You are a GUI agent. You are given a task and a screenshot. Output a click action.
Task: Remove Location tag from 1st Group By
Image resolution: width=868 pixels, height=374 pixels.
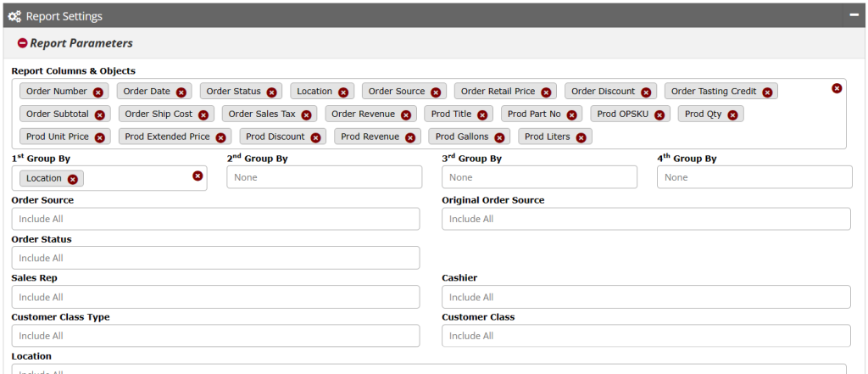73,179
